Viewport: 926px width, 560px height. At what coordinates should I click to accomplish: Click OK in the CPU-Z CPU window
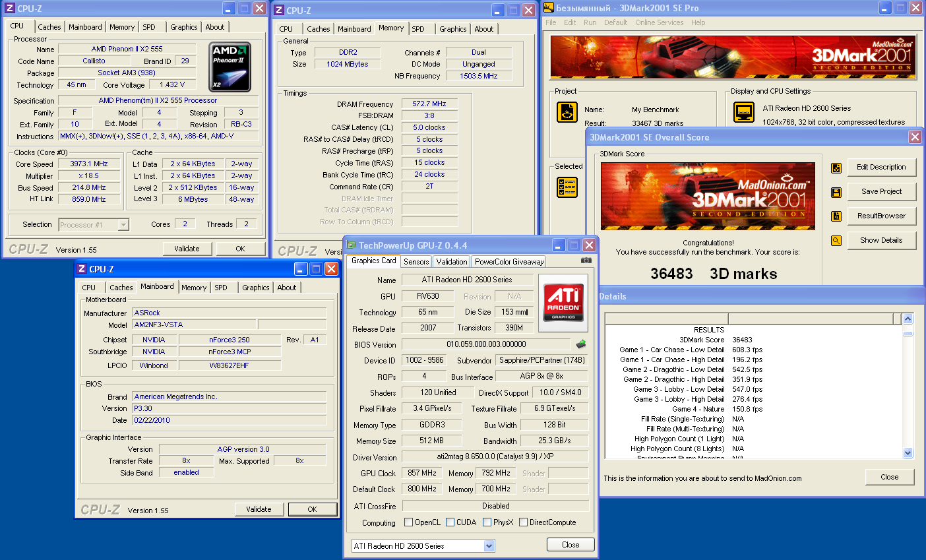[240, 249]
